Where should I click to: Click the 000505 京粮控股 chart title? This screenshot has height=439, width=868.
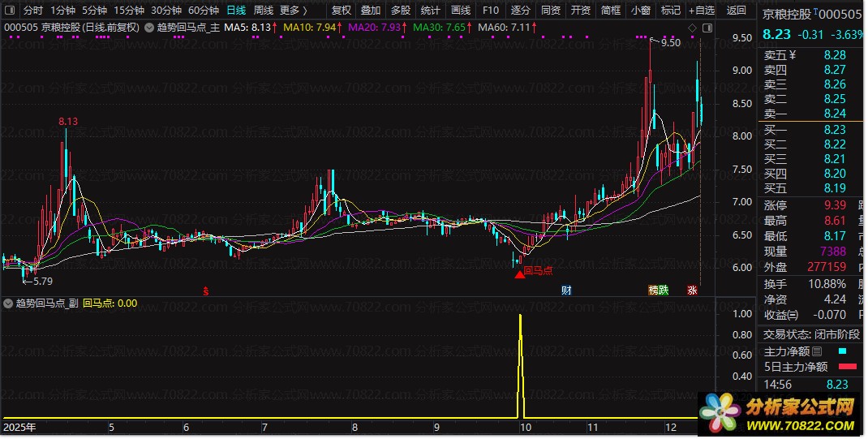(71, 28)
